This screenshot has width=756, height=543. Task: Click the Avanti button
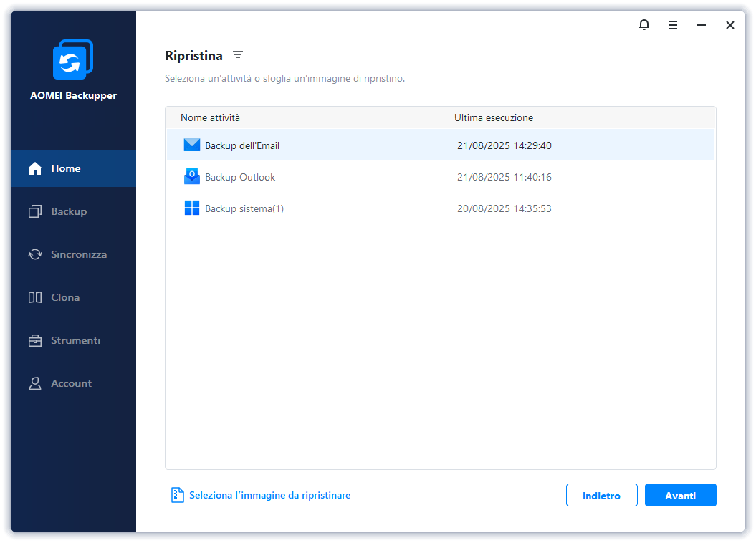click(681, 495)
